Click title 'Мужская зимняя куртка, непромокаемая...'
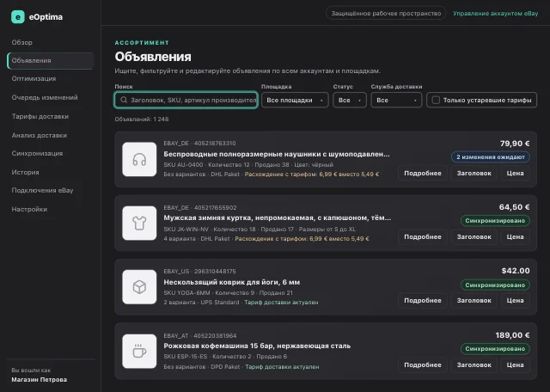This screenshot has height=392, width=550. coord(277,218)
